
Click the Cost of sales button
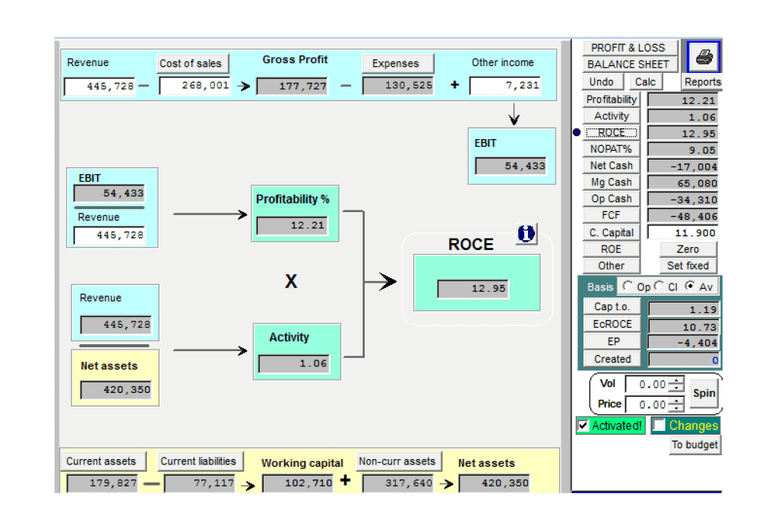(x=190, y=63)
